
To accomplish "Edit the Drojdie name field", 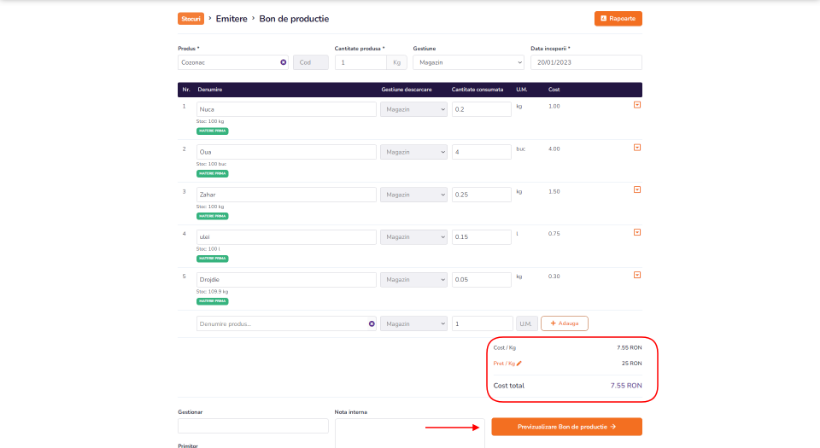I will tap(286, 280).
